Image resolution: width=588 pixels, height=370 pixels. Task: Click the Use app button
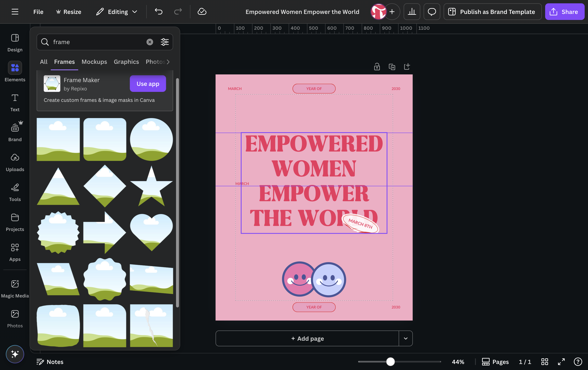coord(148,84)
